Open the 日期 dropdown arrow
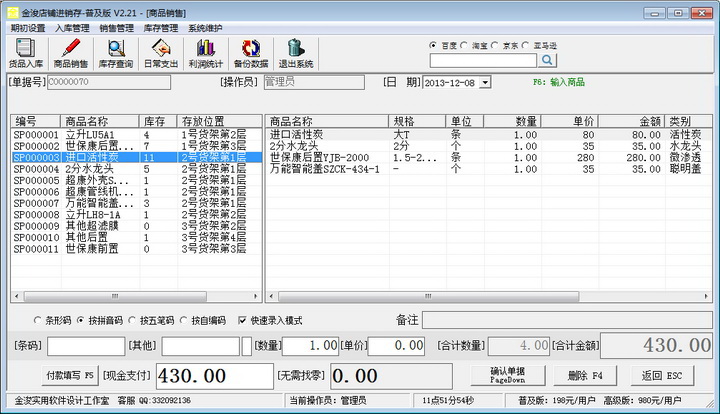Screen dimensions: 720x414 click(x=485, y=83)
